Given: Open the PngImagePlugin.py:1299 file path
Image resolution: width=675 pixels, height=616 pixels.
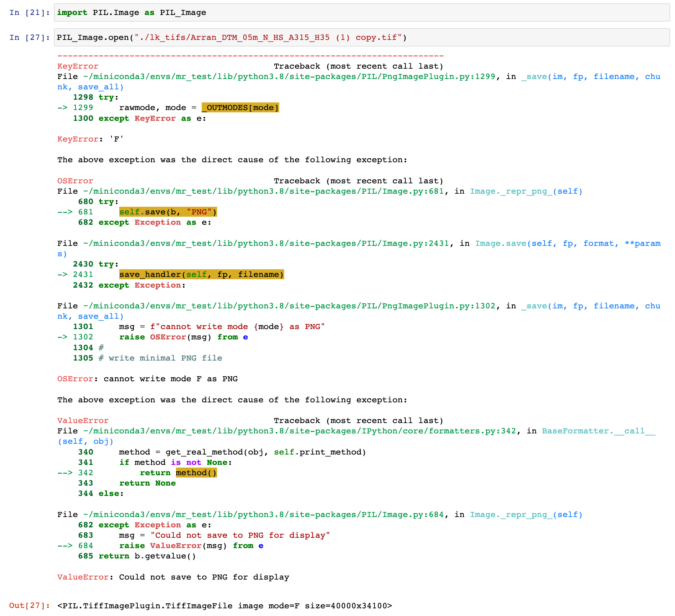Looking at the screenshot, I should point(288,76).
